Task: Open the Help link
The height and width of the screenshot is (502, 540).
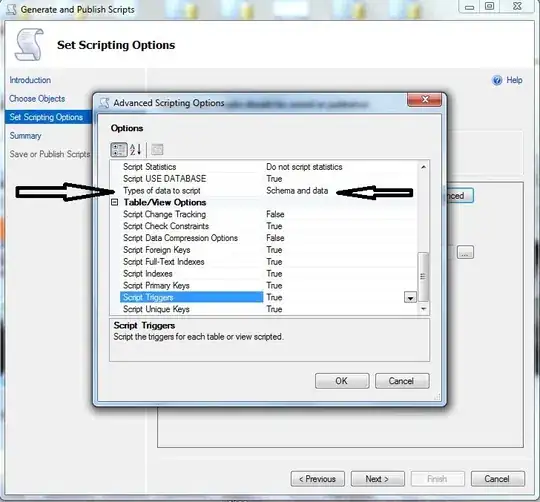Action: coord(514,80)
